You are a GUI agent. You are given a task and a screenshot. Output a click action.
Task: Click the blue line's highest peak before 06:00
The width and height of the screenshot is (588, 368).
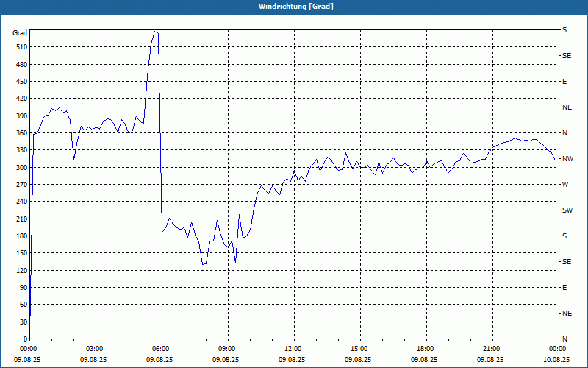(x=155, y=32)
